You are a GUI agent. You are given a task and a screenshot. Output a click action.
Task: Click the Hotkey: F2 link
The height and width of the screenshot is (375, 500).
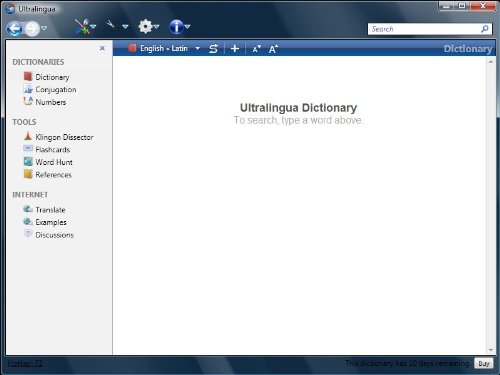[25, 363]
